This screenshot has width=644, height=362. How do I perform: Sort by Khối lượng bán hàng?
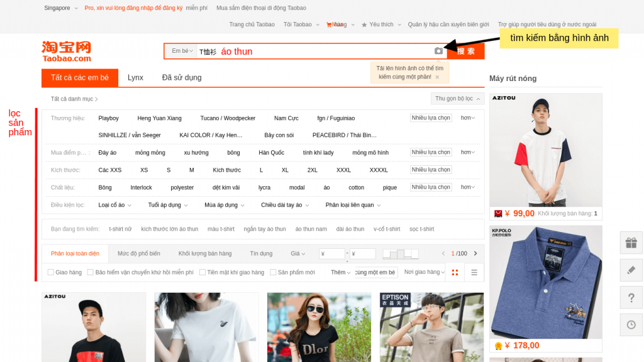[205, 253]
